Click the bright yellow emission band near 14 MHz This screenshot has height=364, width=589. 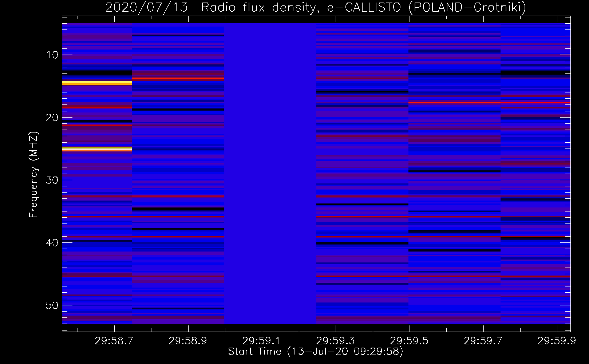(97, 83)
